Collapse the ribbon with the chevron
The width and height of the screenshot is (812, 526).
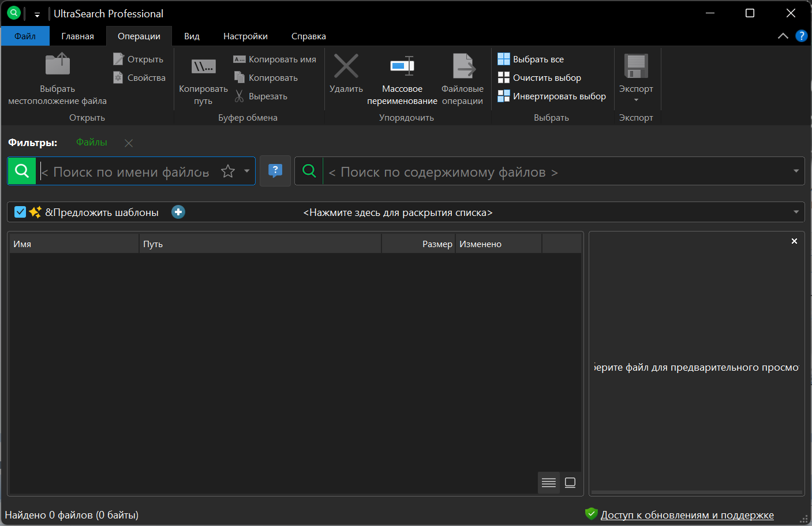click(783, 36)
